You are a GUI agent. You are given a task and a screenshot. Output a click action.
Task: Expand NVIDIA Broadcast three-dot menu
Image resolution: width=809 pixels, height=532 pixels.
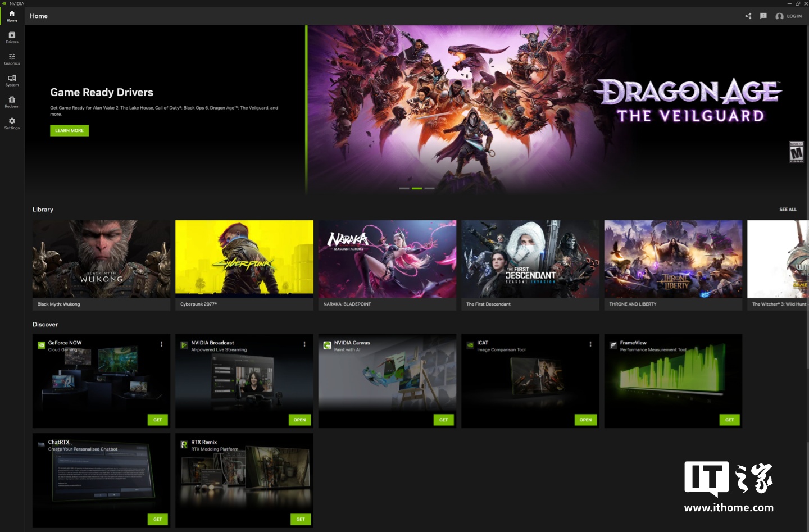tap(304, 344)
